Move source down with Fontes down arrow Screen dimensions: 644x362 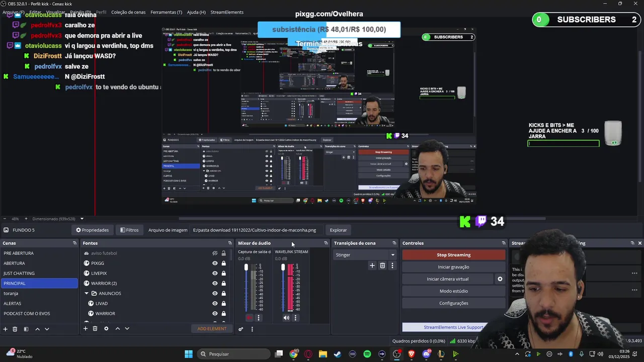[127, 328]
